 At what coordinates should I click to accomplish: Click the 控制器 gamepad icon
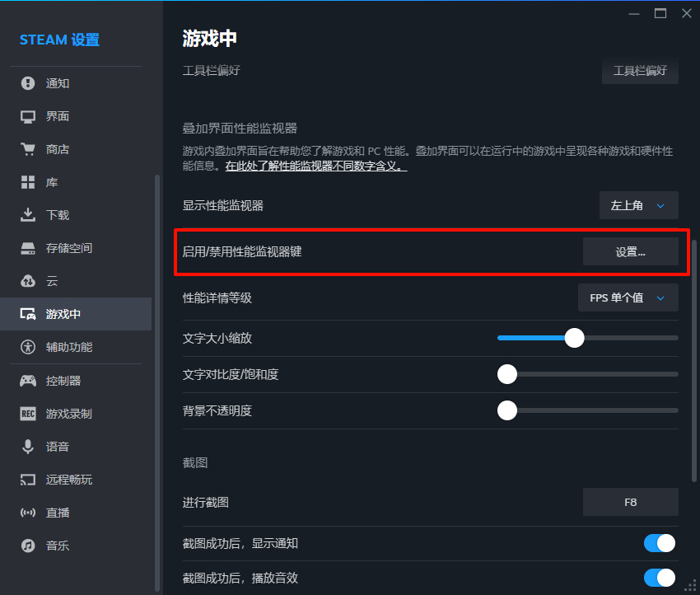click(x=28, y=381)
